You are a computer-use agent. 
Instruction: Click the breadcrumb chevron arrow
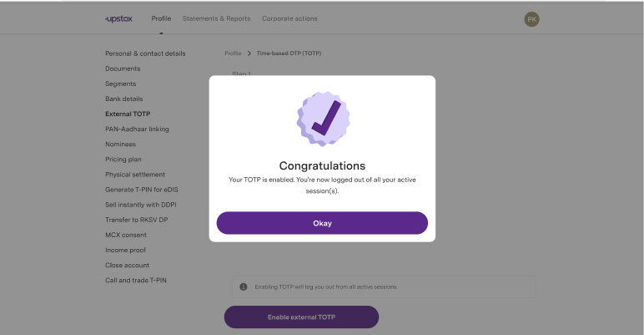249,53
